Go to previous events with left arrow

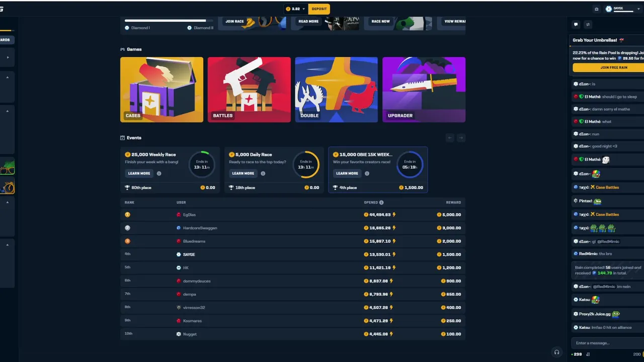click(x=450, y=138)
